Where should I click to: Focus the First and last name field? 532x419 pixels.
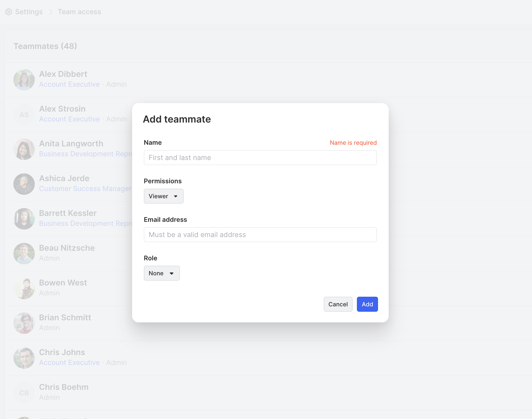click(x=260, y=158)
